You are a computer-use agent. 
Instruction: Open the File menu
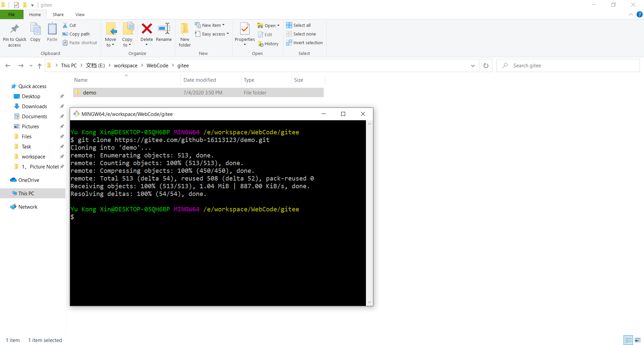tap(11, 14)
